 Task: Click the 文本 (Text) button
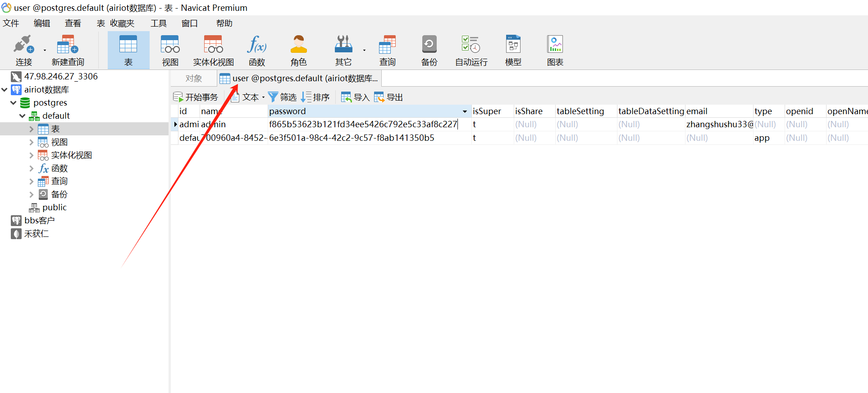click(x=245, y=97)
